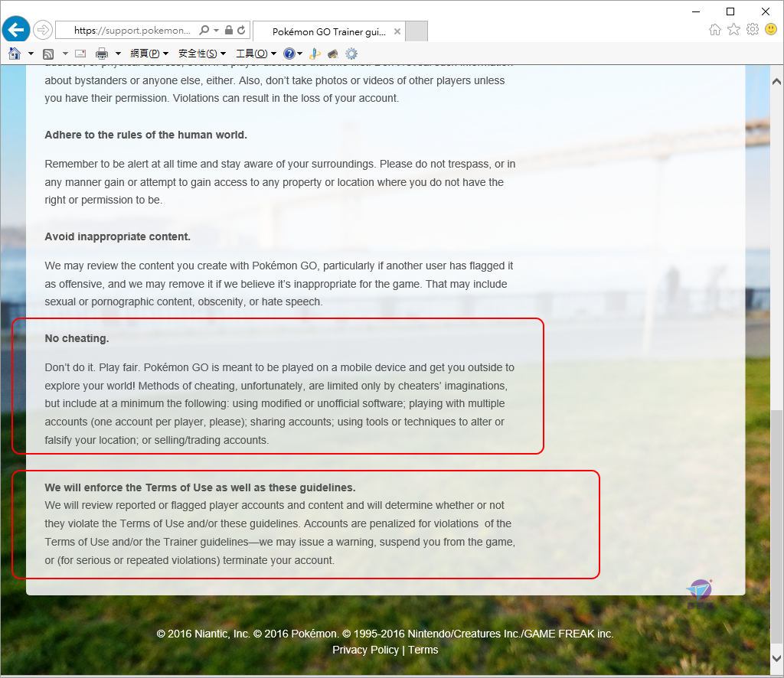Click the Read mail envelope icon
784x678 pixels.
click(80, 54)
